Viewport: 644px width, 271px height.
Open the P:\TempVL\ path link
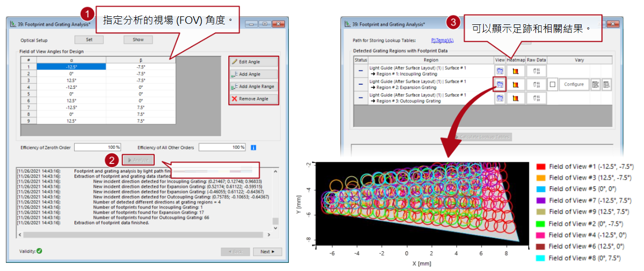pos(443,40)
